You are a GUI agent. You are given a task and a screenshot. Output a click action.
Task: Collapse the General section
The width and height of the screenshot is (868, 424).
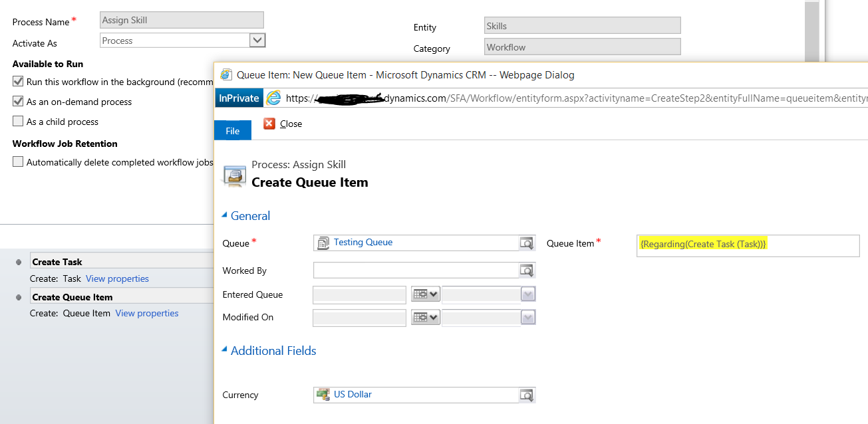(224, 215)
